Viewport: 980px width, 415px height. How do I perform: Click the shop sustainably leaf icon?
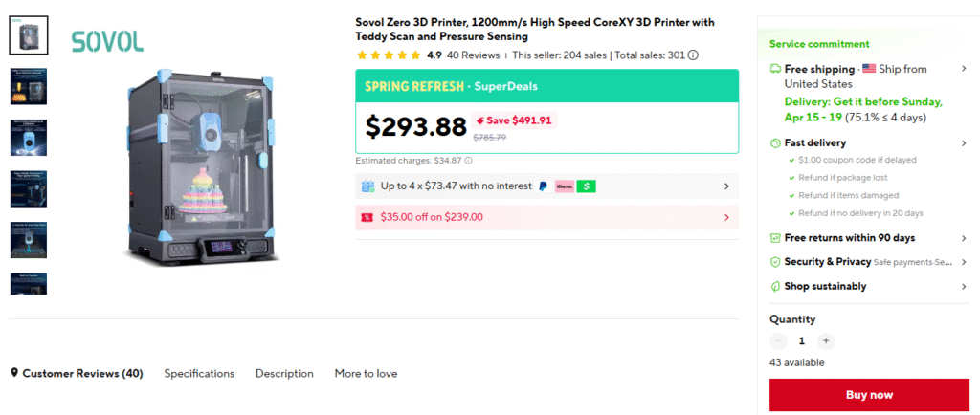coord(775,286)
